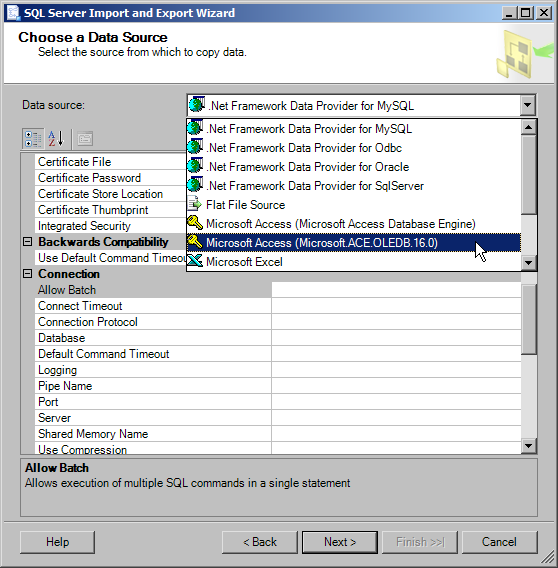Select the Certificate Store Location property
This screenshot has height=568, width=558.
coord(111,194)
